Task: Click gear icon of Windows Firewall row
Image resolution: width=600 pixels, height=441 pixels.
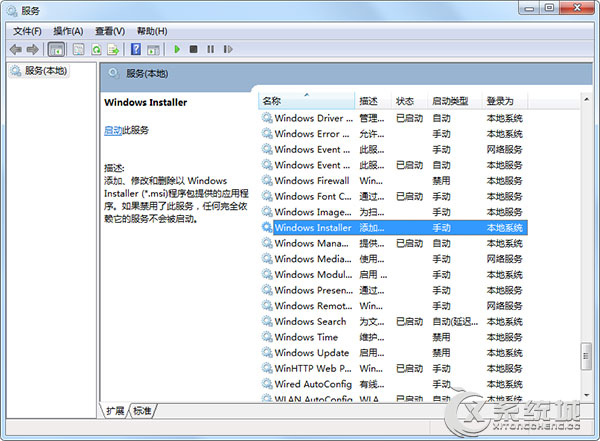Action: pos(267,180)
